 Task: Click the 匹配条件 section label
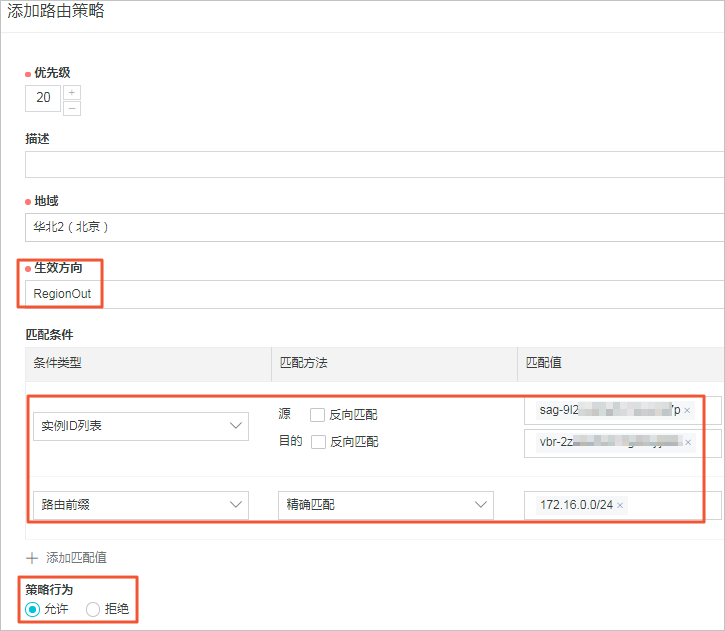[x=49, y=335]
